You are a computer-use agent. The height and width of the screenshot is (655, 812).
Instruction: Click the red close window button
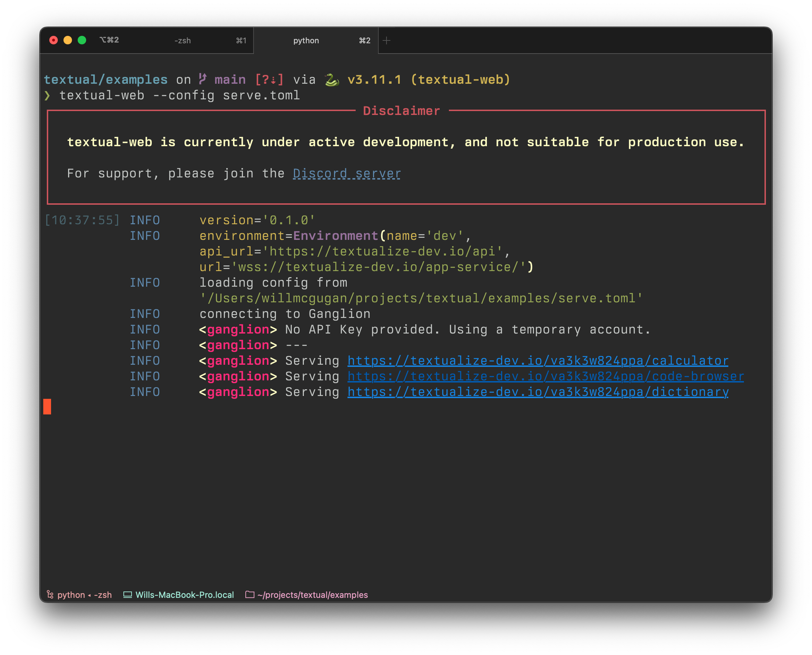click(x=54, y=40)
